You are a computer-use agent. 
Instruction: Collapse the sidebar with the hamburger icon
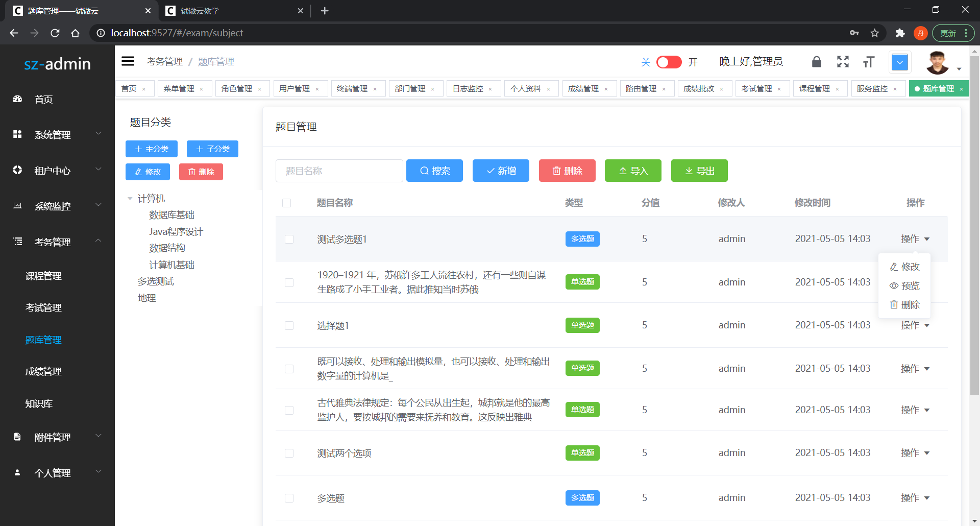pyautogui.click(x=128, y=61)
